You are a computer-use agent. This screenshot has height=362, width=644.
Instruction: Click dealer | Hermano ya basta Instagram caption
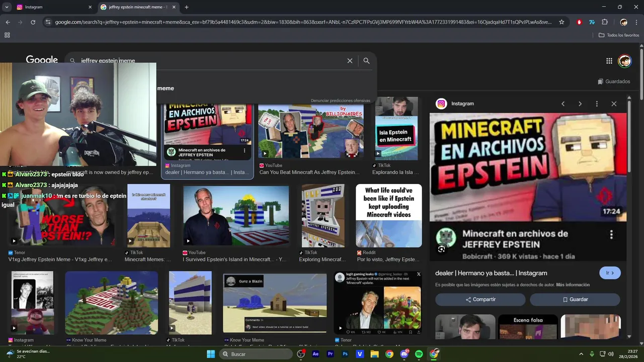pyautogui.click(x=207, y=172)
